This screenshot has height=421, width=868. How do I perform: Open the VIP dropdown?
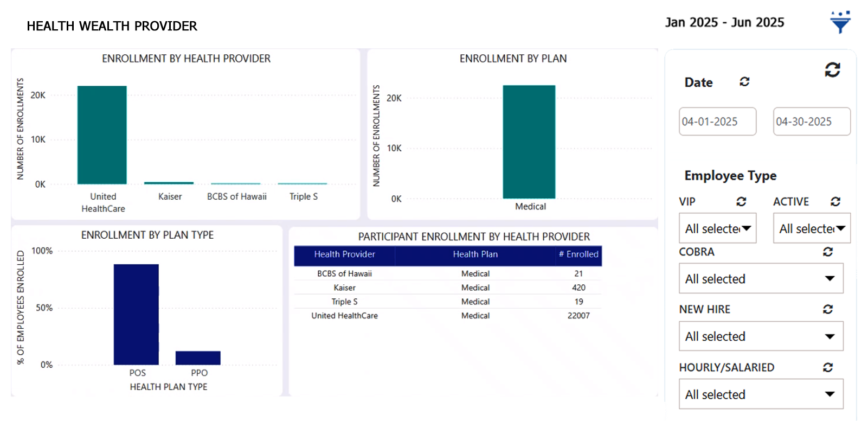click(x=717, y=228)
